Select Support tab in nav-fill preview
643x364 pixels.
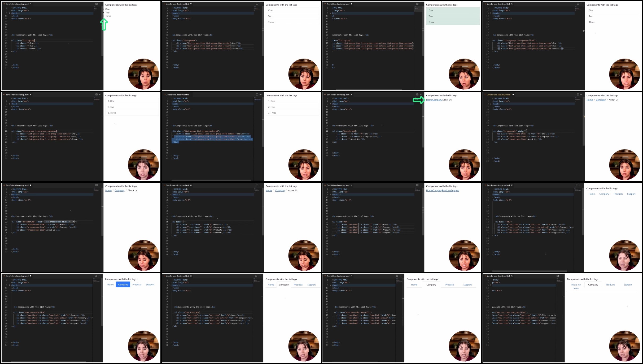467,285
